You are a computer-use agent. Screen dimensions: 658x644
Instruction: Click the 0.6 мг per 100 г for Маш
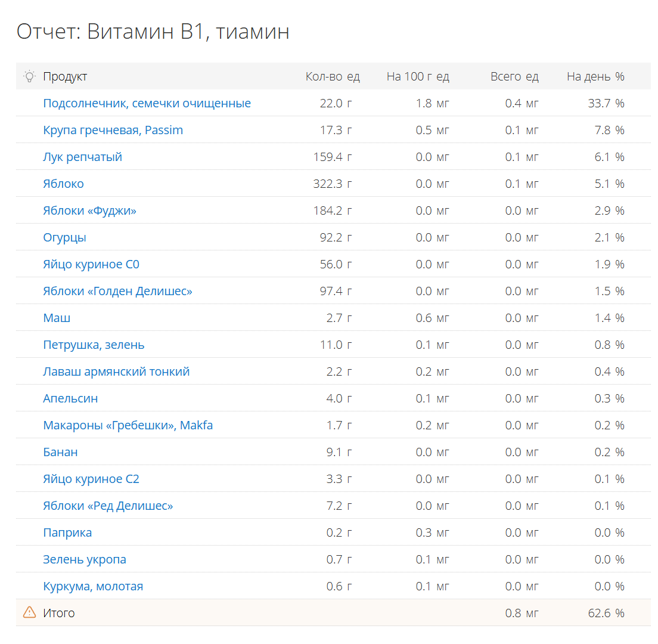(x=432, y=318)
